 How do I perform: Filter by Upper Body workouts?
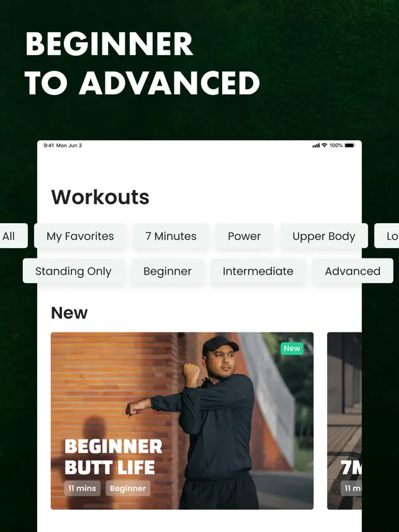[324, 236]
